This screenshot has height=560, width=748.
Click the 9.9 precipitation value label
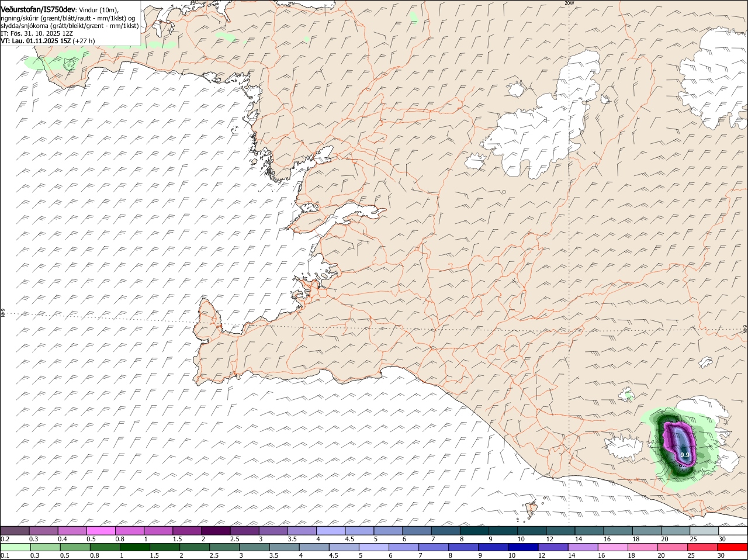(x=685, y=454)
